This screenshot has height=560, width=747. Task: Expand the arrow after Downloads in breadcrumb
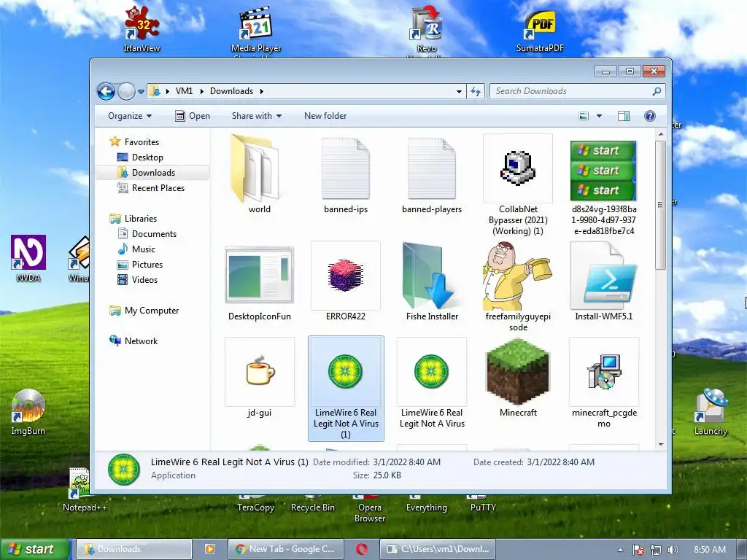click(x=262, y=91)
